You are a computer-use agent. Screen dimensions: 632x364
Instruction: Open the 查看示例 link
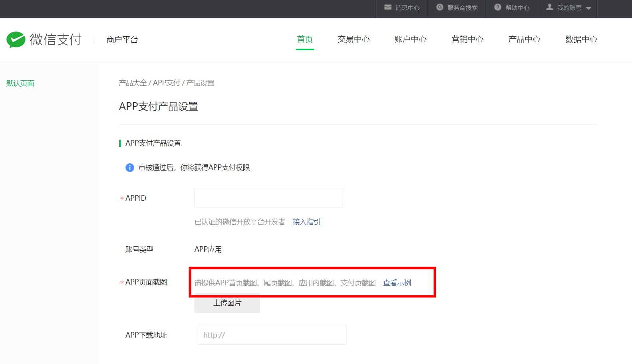(397, 283)
